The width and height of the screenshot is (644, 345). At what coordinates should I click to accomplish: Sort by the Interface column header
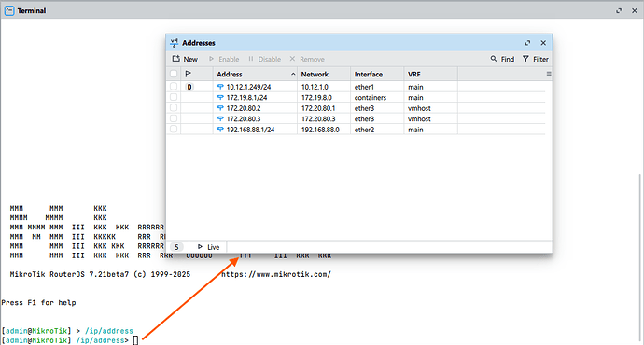(369, 75)
